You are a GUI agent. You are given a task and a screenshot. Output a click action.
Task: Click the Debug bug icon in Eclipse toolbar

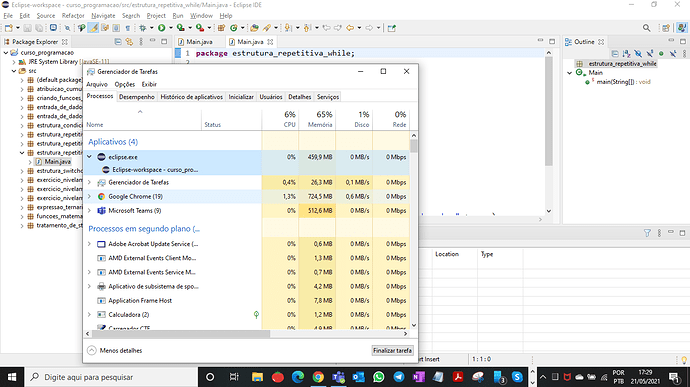(142, 28)
